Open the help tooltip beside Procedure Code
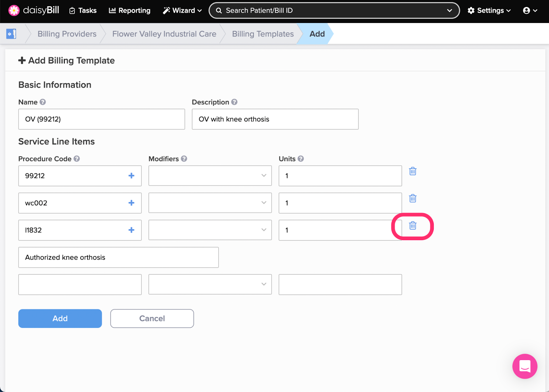549x392 pixels. point(77,158)
